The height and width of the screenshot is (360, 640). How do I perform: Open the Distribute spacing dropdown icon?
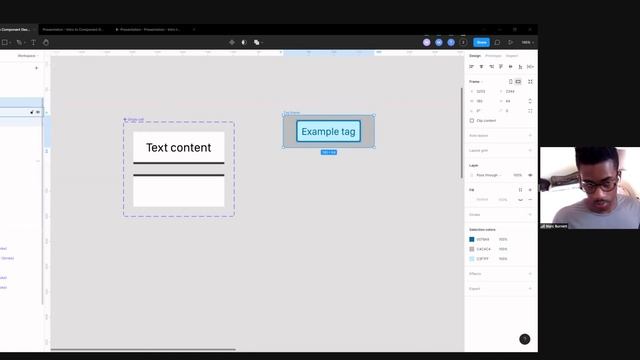(x=530, y=67)
